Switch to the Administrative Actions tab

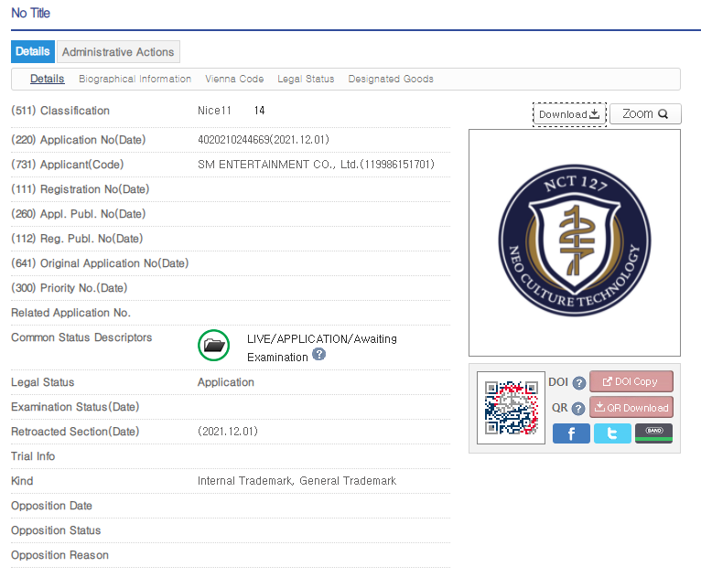[x=118, y=52]
